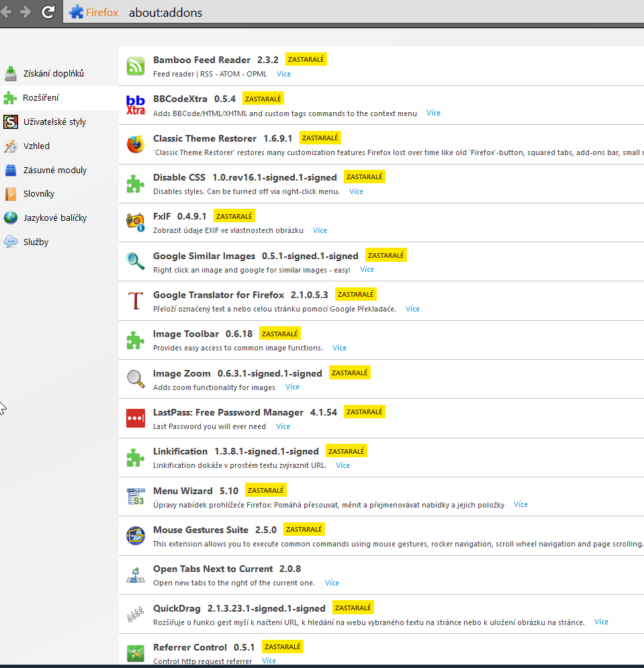This screenshot has width=644, height=668.
Task: Click the FxIF camera icon
Action: point(136,222)
